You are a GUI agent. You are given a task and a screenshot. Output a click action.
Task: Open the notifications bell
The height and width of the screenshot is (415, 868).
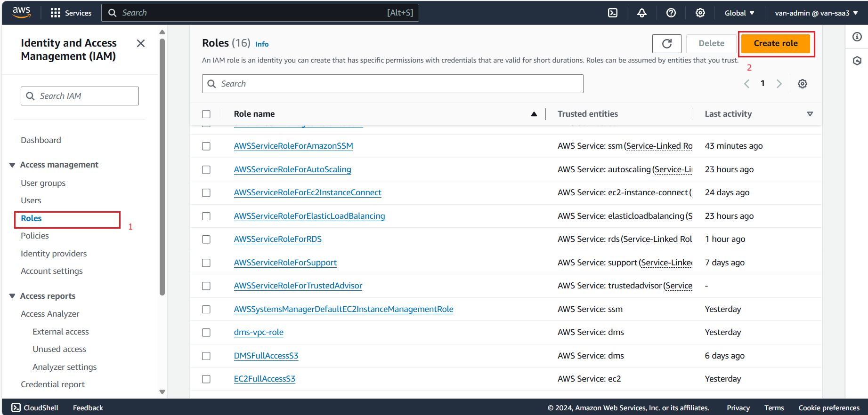pos(642,13)
